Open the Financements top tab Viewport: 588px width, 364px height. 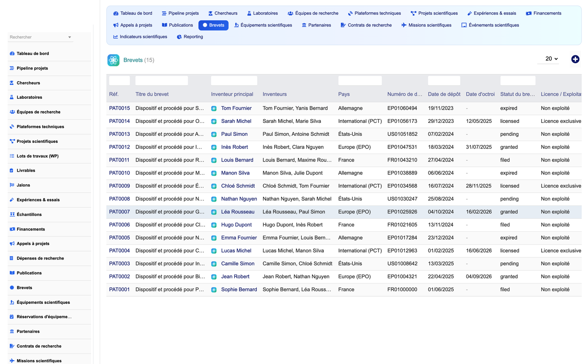tap(544, 13)
